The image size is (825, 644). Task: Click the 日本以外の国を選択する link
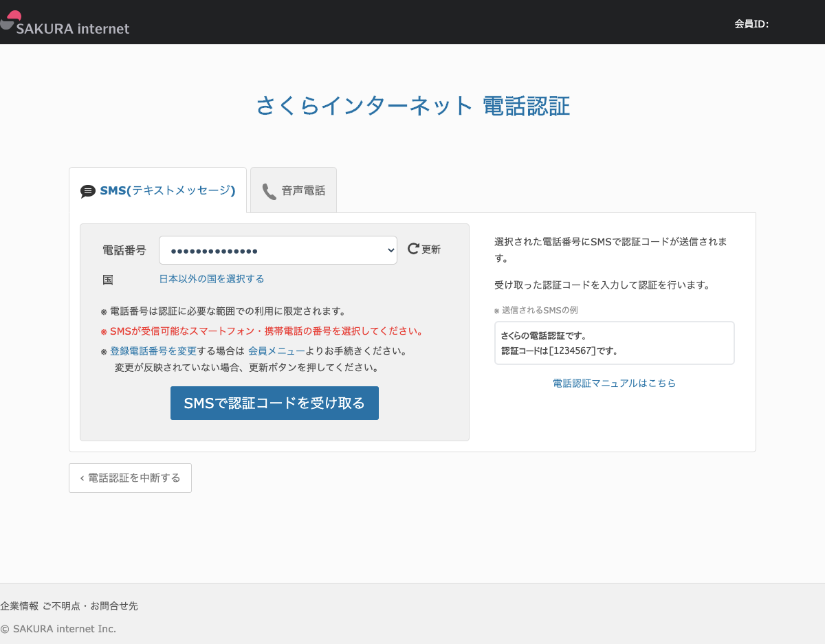coord(212,279)
